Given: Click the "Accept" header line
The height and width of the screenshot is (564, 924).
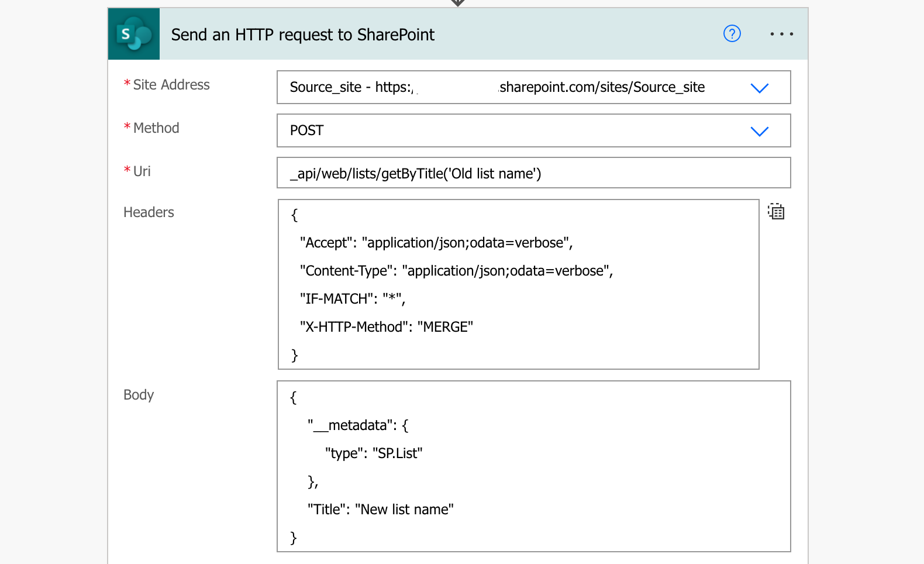Looking at the screenshot, I should point(436,243).
